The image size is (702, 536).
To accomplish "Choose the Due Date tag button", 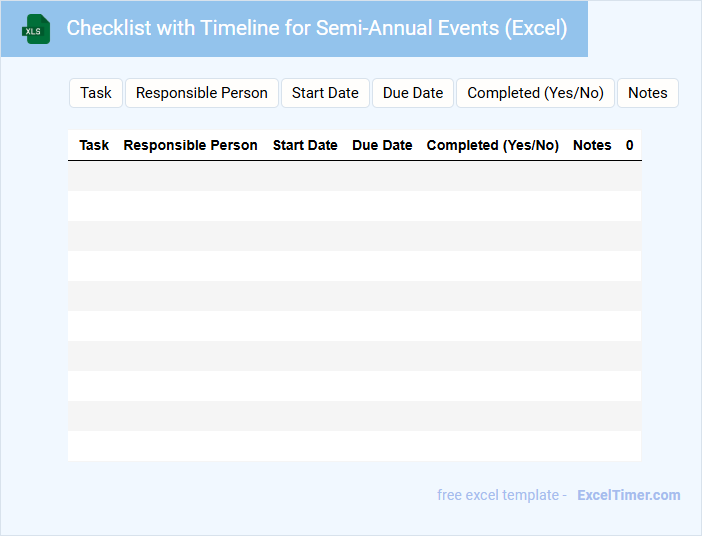I will tap(413, 93).
